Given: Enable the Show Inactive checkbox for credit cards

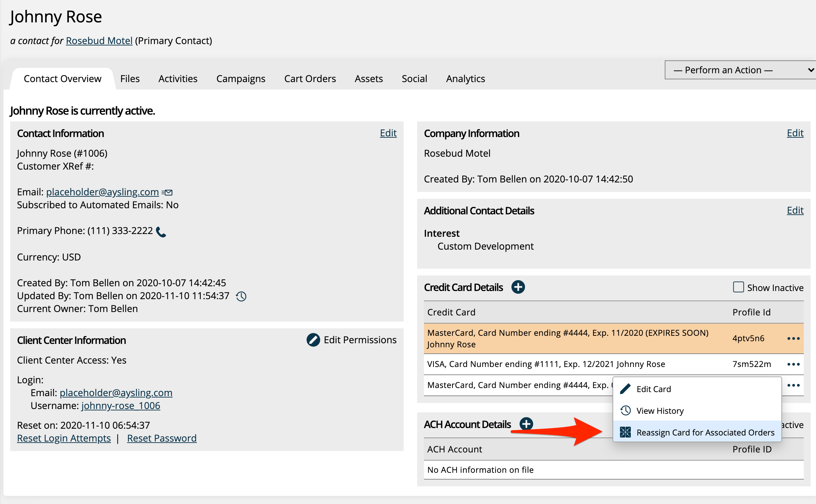Looking at the screenshot, I should [x=738, y=287].
